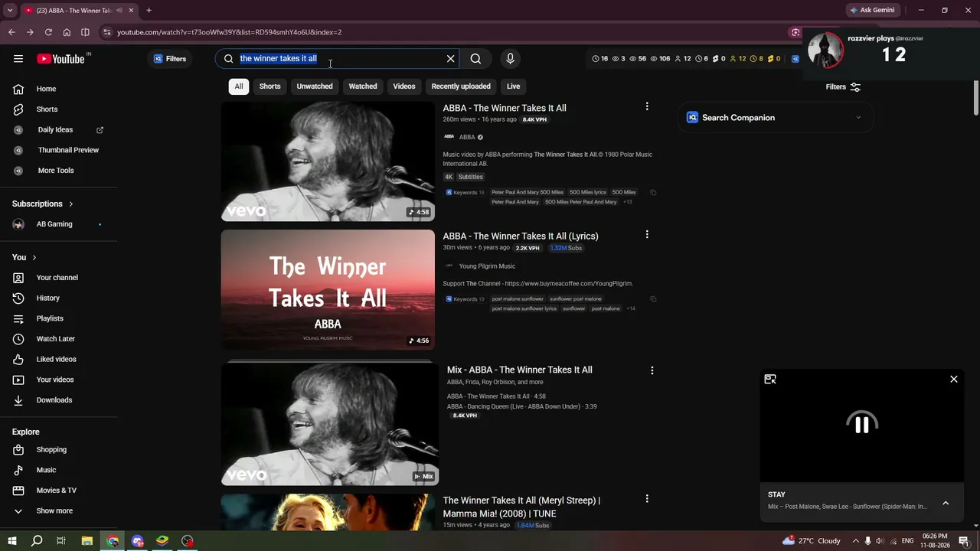Viewport: 980px width, 551px height.
Task: Open 'Mix - ABBA - The Winner Takes It All' title
Action: (x=520, y=370)
